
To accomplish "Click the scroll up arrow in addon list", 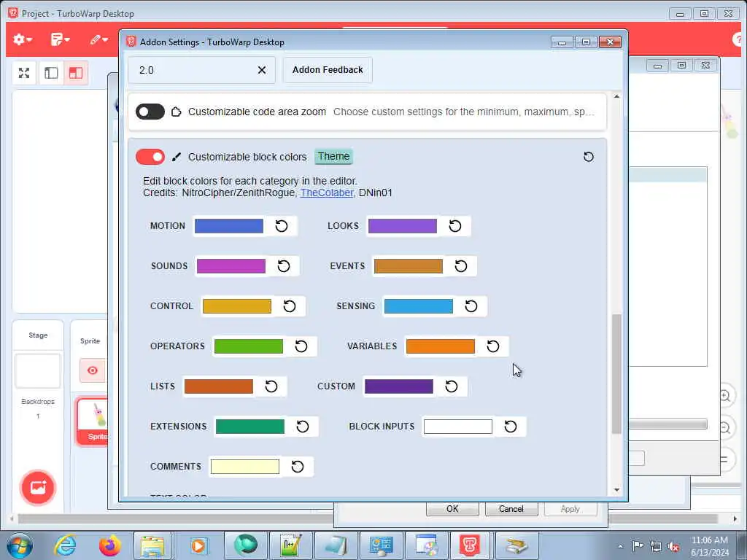I will click(616, 97).
